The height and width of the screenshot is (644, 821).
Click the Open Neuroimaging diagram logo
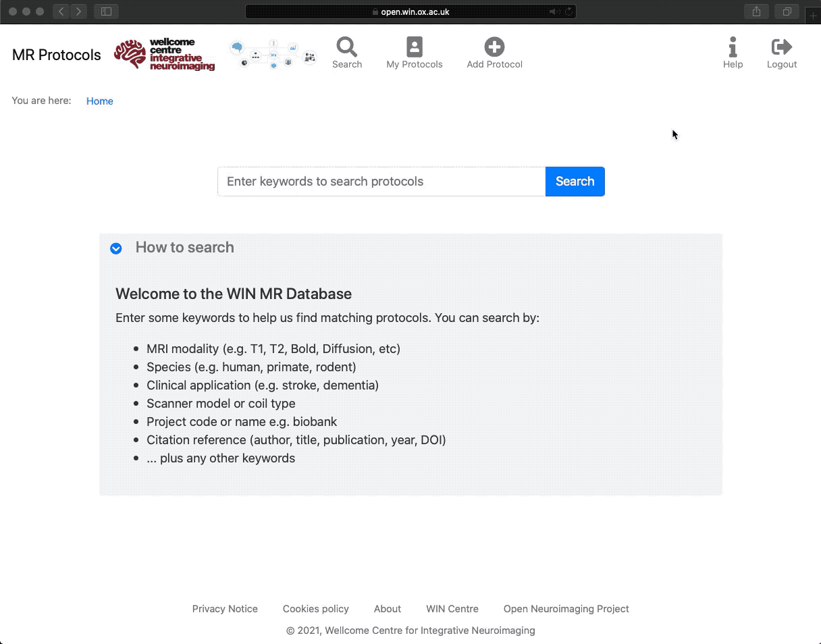point(273,54)
